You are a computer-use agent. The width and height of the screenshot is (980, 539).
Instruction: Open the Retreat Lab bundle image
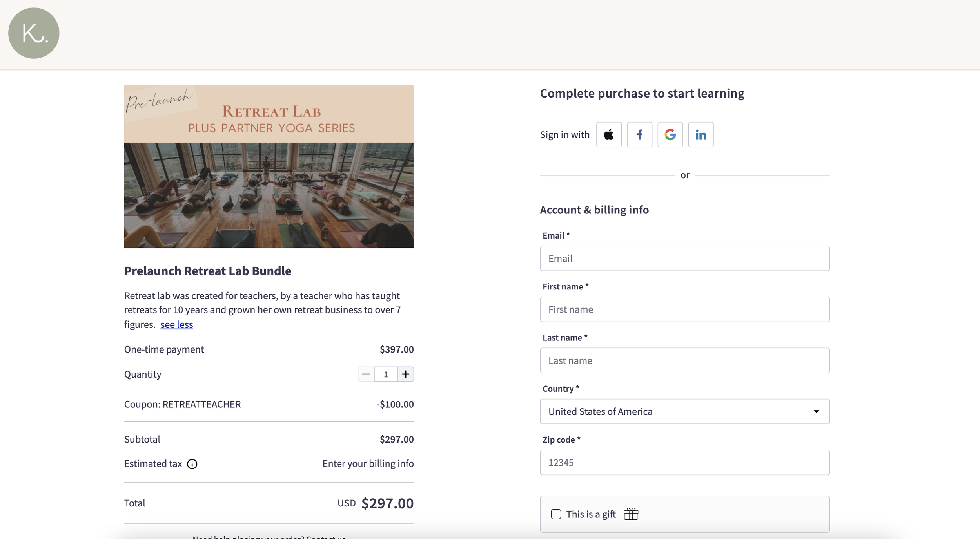(x=269, y=166)
